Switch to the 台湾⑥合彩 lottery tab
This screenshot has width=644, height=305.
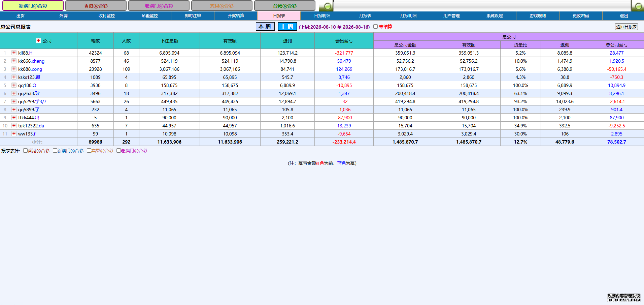pyautogui.click(x=285, y=6)
